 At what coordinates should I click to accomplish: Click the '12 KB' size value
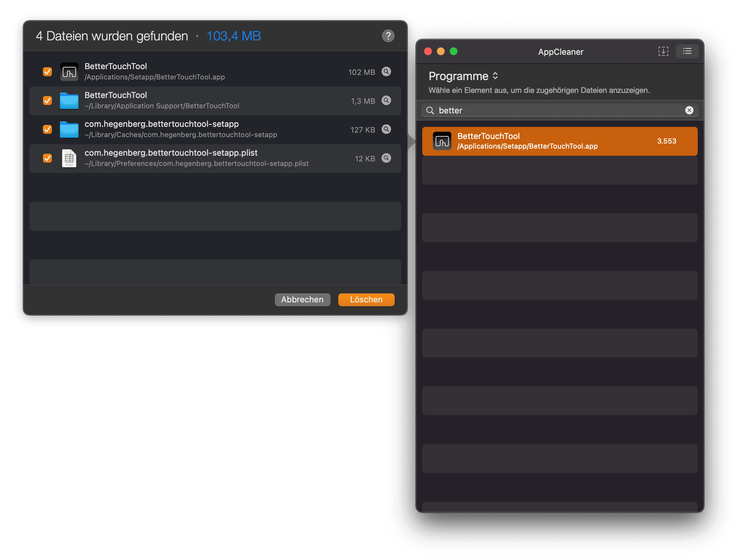[x=365, y=159]
